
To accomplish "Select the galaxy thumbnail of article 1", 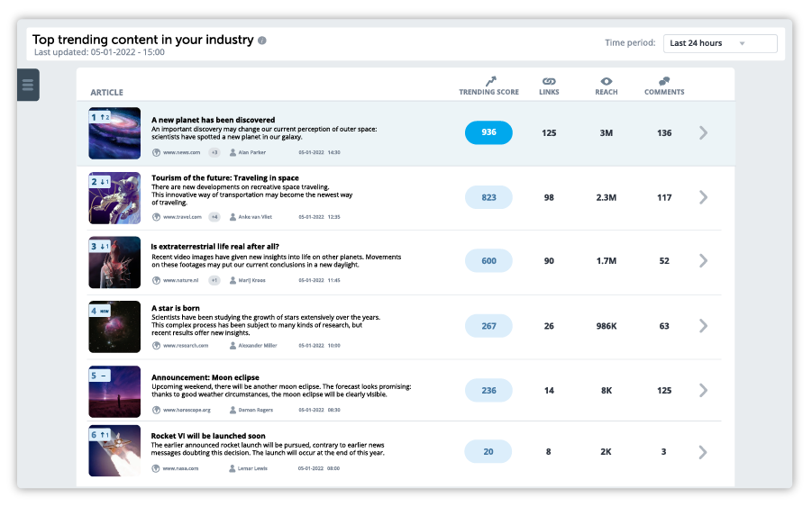I will 114,133.
